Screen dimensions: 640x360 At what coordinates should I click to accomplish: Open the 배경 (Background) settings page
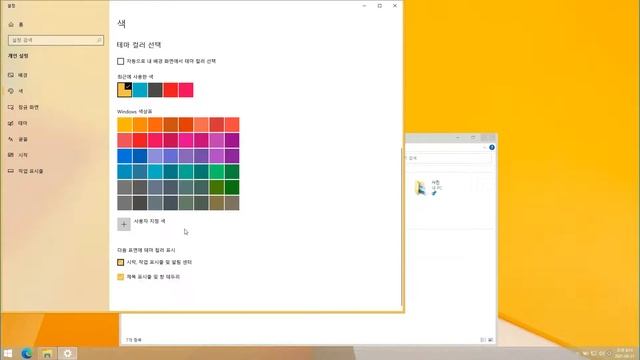pyautogui.click(x=18, y=75)
